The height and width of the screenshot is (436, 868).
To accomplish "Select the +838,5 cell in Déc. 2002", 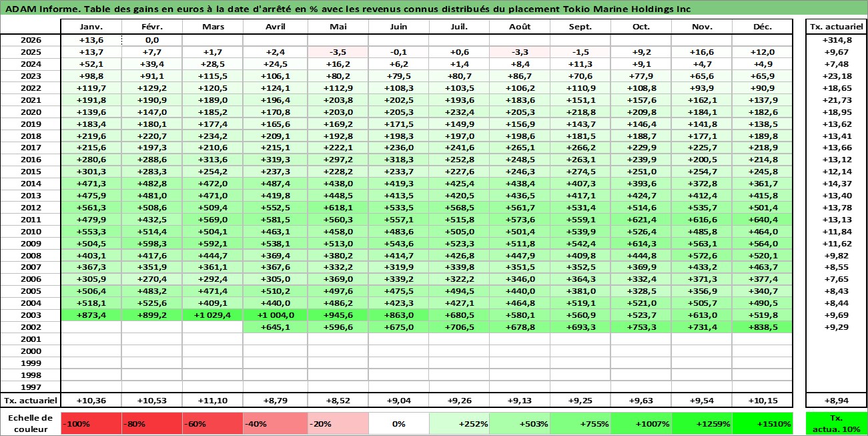I will pyautogui.click(x=762, y=327).
